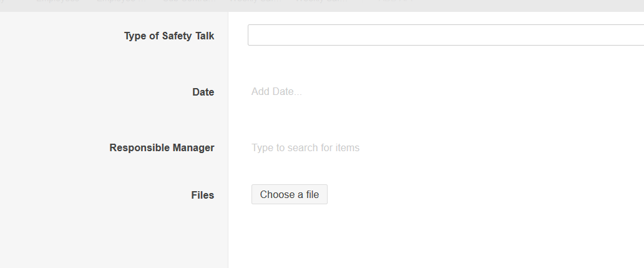644x268 pixels.
Task: Click the Responsible Manager label text
Action: tap(162, 148)
